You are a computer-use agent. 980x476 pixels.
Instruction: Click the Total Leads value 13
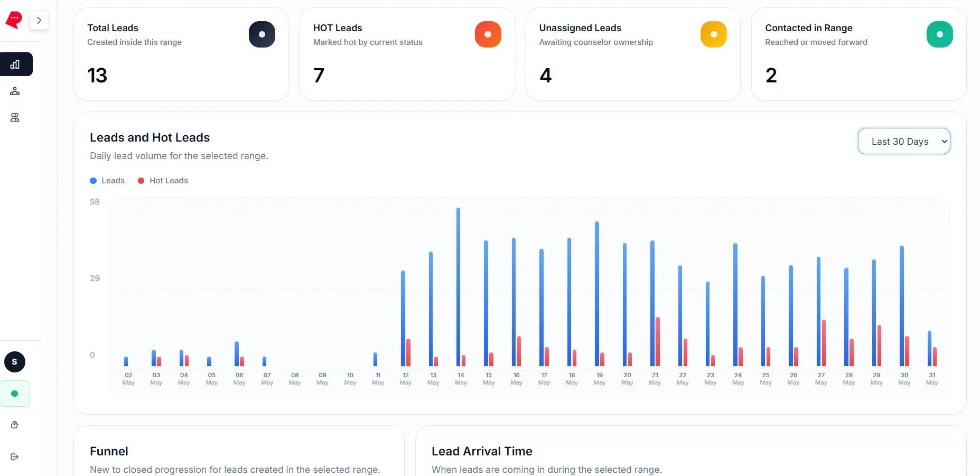point(97,76)
